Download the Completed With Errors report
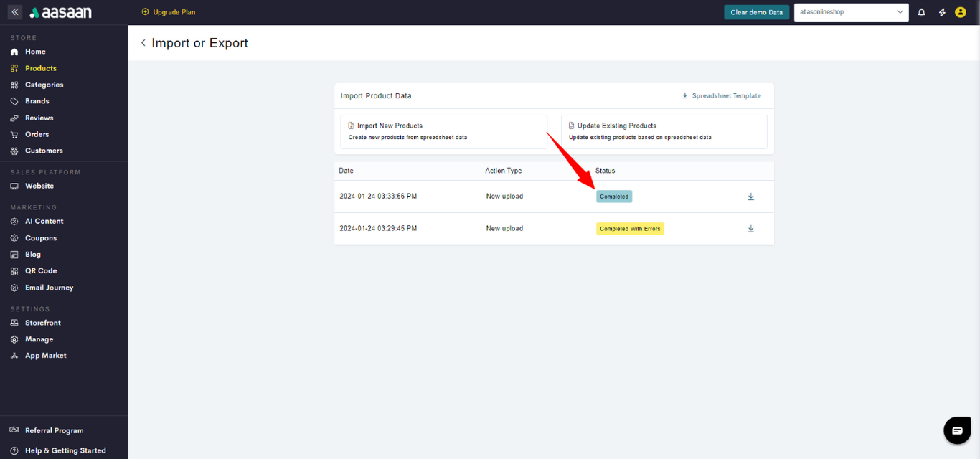 coord(751,229)
